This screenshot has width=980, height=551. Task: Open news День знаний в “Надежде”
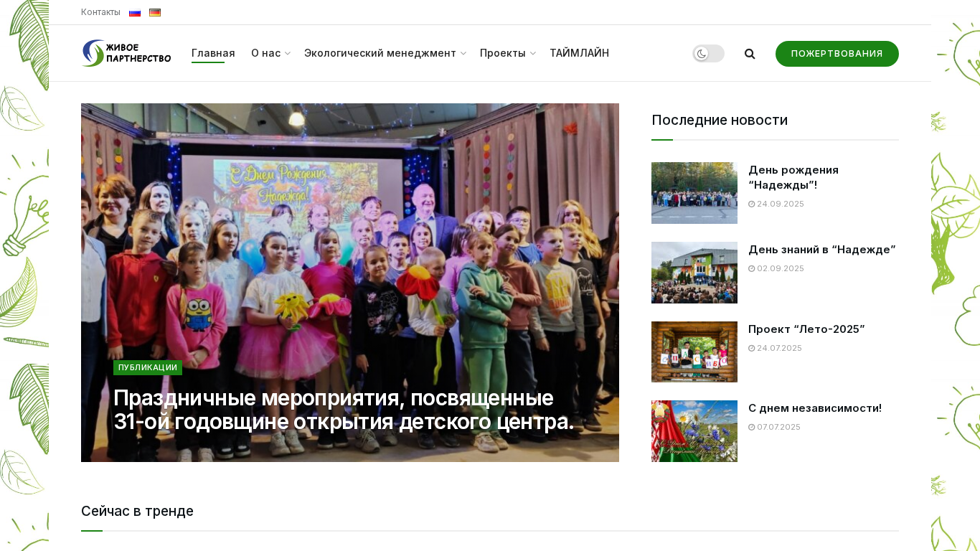(822, 250)
